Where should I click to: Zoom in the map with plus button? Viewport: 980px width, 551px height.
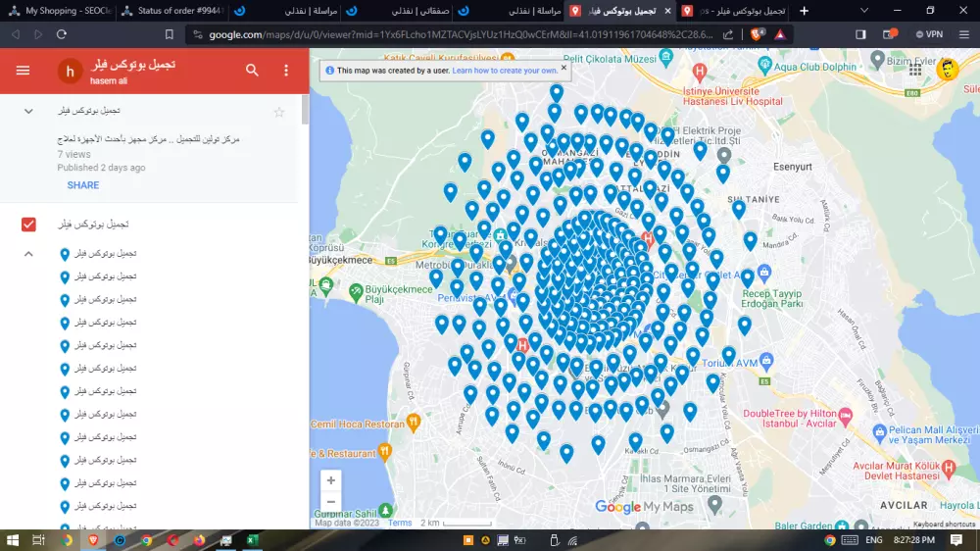click(330, 480)
